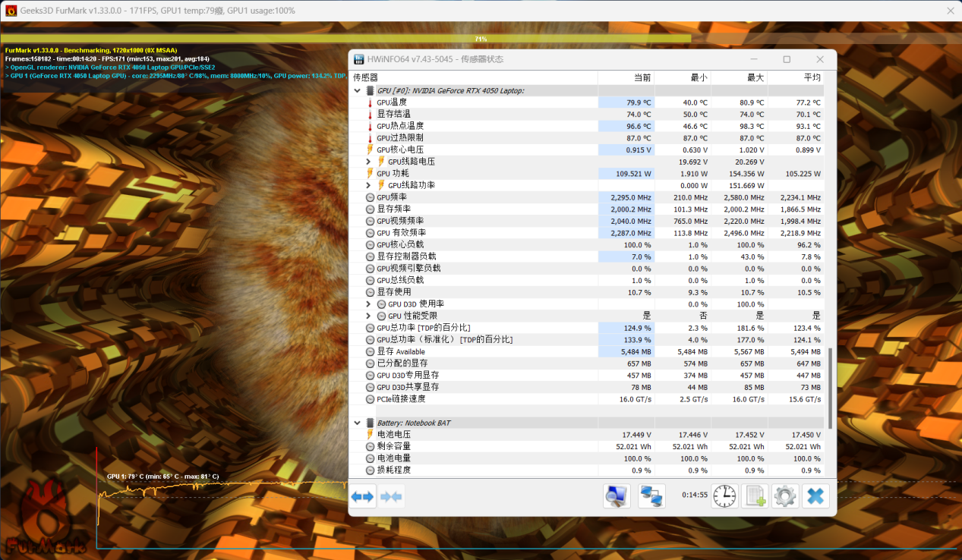
Task: Expand the GPU 性能受限 row
Action: (369, 316)
